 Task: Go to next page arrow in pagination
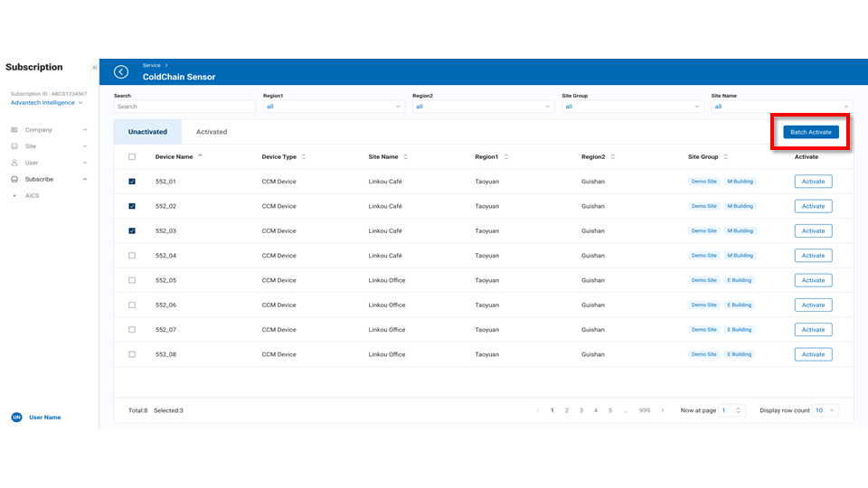tap(662, 410)
